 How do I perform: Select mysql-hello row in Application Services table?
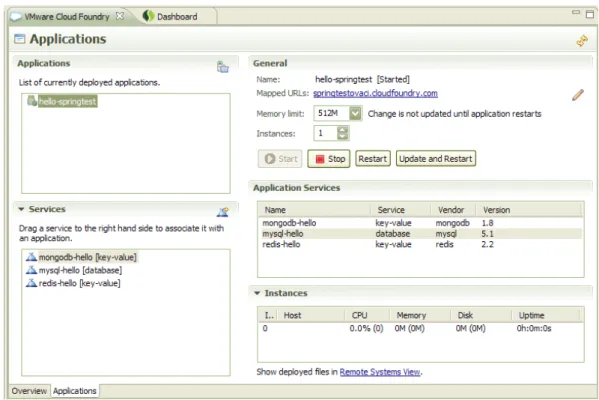[420, 233]
